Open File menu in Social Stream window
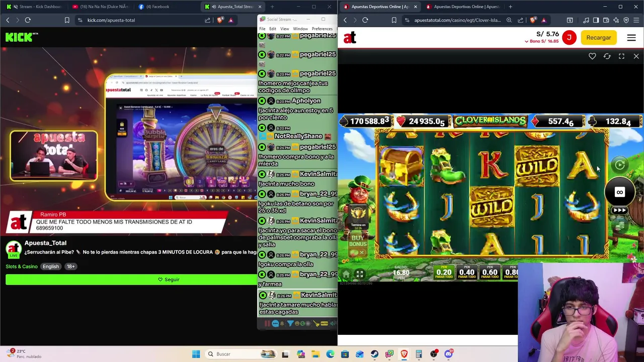644x362 pixels. [262, 29]
